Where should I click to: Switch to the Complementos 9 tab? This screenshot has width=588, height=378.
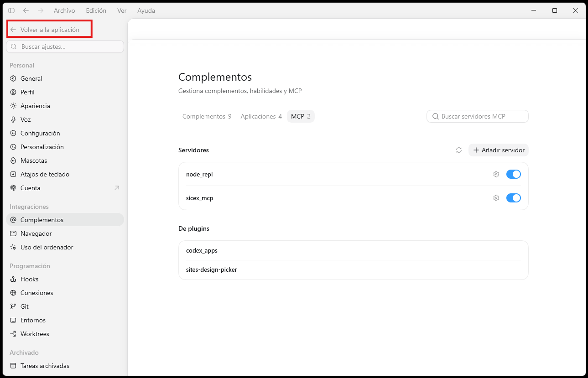click(x=207, y=116)
